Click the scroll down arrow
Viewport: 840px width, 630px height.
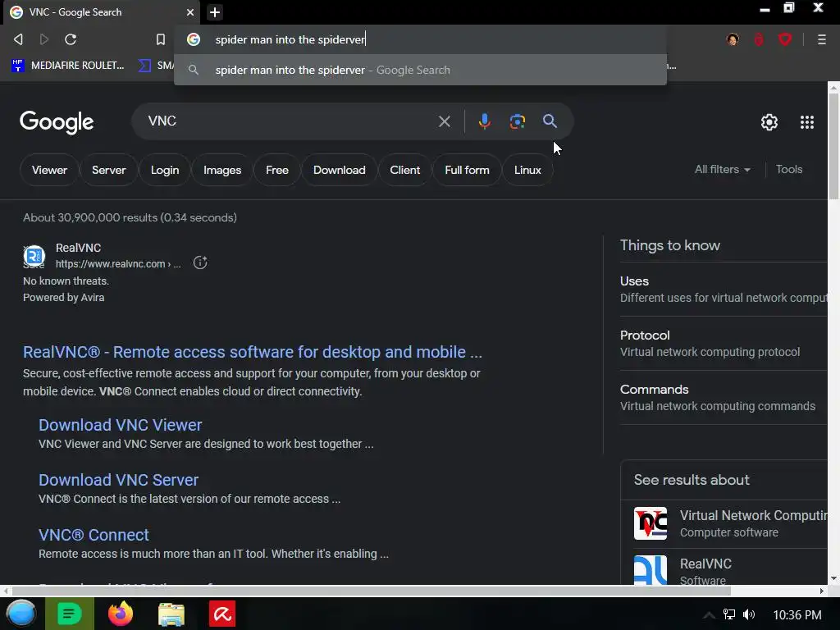pyautogui.click(x=833, y=578)
